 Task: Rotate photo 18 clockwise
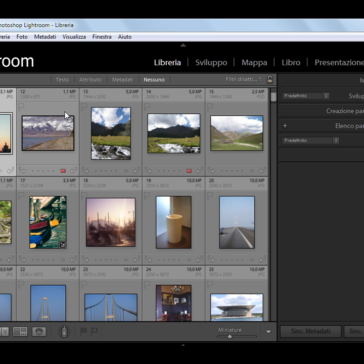[x=136, y=259]
